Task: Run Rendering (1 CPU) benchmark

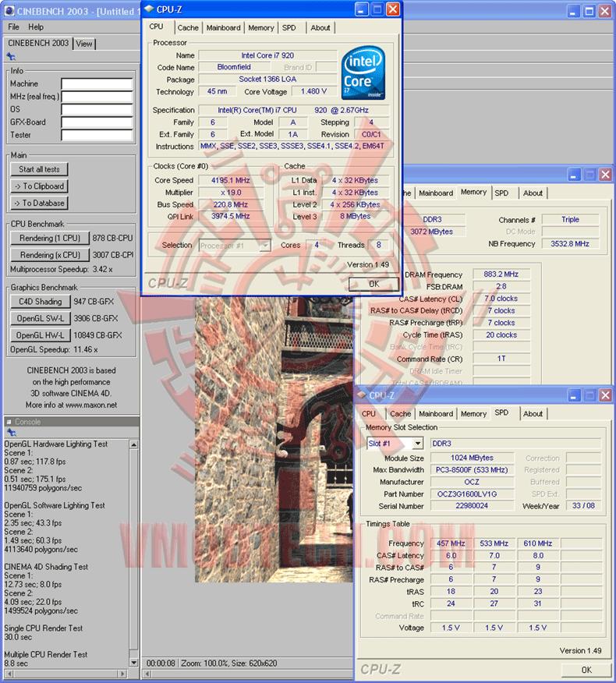Action: point(50,239)
